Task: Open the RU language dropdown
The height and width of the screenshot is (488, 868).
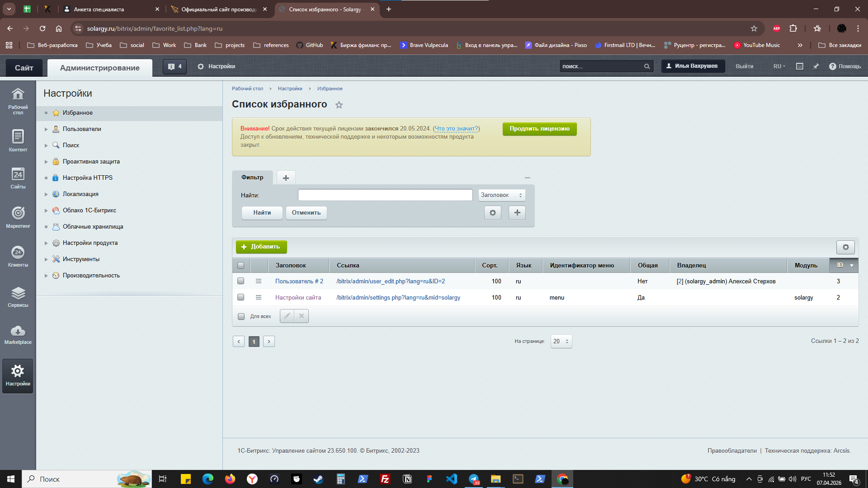Action: (x=779, y=66)
